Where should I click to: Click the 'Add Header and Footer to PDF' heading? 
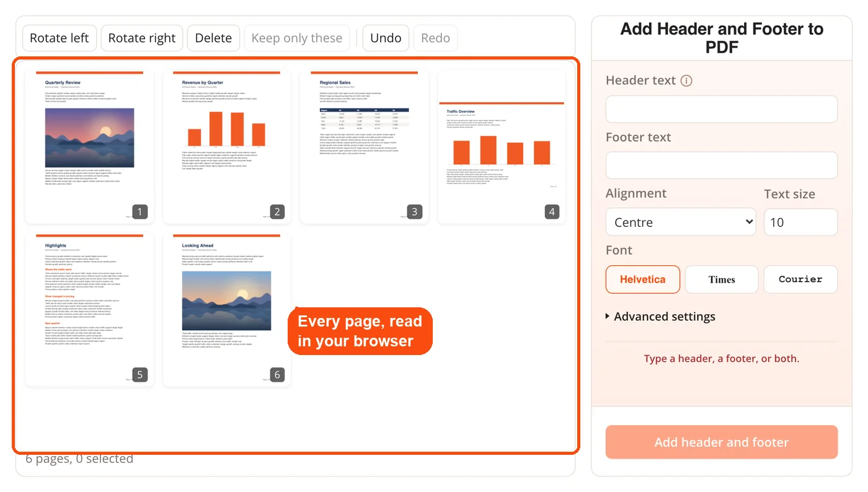click(x=722, y=38)
